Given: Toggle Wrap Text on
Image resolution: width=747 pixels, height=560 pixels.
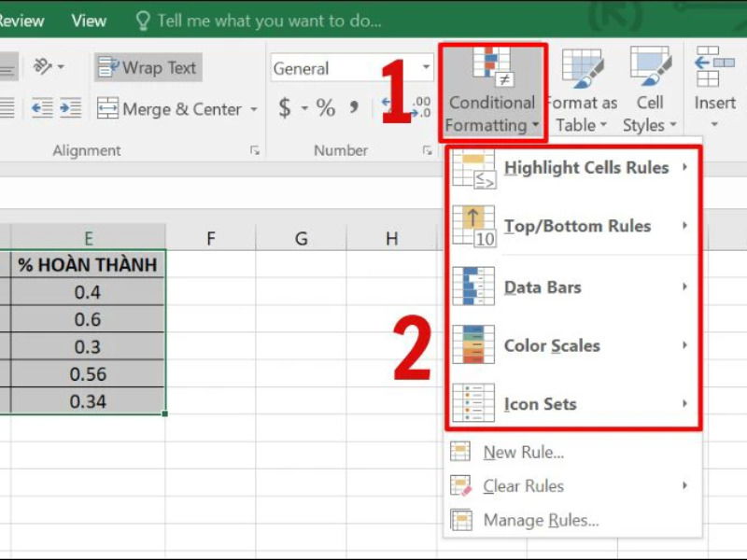Looking at the screenshot, I should tap(148, 67).
